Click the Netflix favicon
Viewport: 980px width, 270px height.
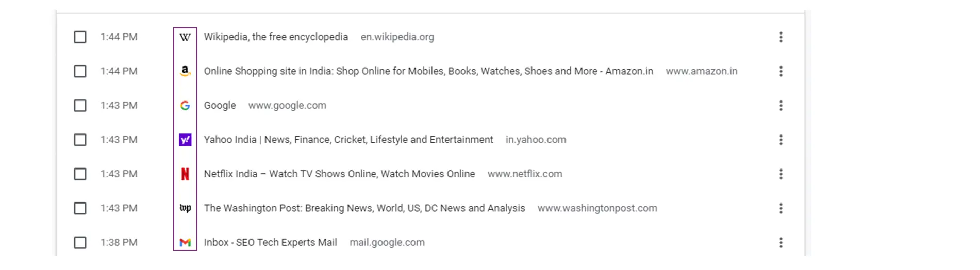(185, 174)
